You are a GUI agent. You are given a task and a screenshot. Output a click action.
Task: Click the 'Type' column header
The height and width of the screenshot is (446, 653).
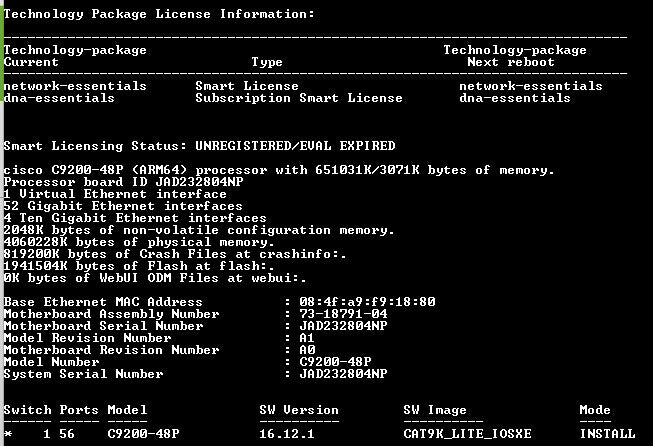[x=267, y=62]
